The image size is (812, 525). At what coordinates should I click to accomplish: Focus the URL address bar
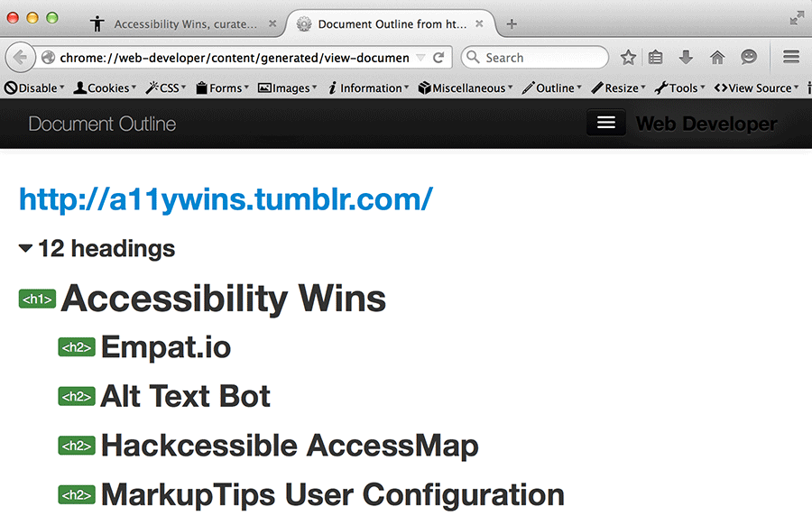(x=234, y=58)
